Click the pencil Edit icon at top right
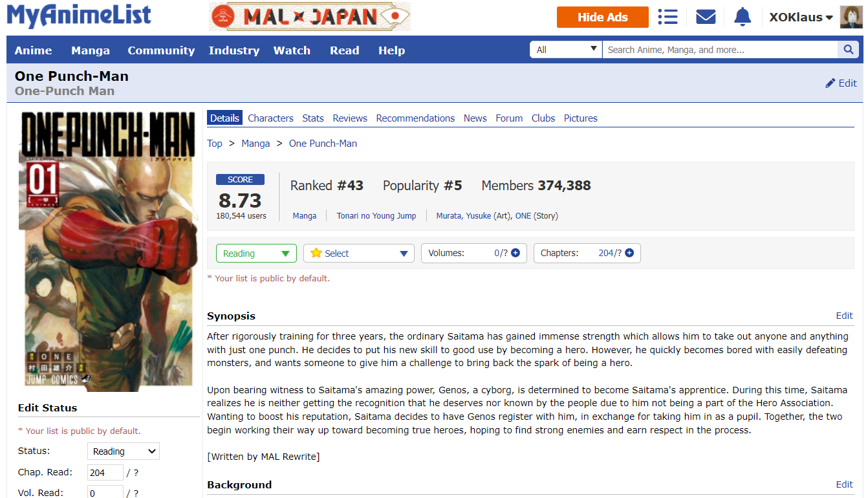This screenshot has height=498, width=868. click(x=831, y=83)
